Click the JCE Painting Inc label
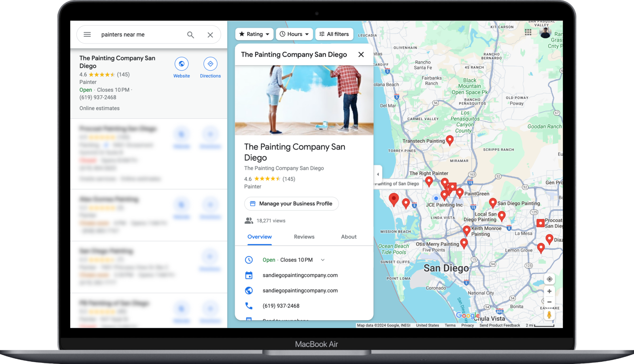The image size is (634, 364). pyautogui.click(x=444, y=205)
